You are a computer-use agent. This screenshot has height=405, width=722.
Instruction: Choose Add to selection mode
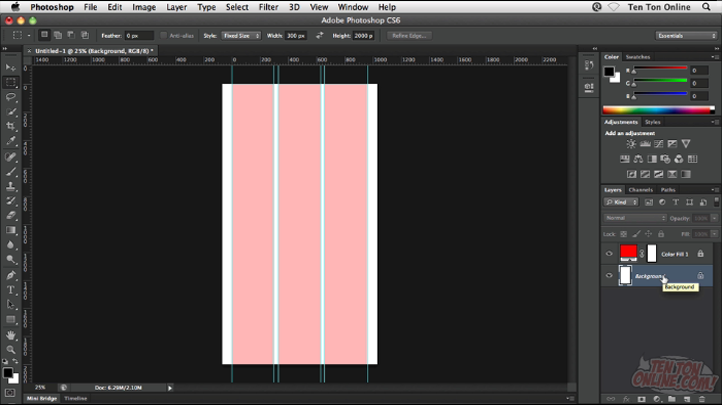point(58,35)
